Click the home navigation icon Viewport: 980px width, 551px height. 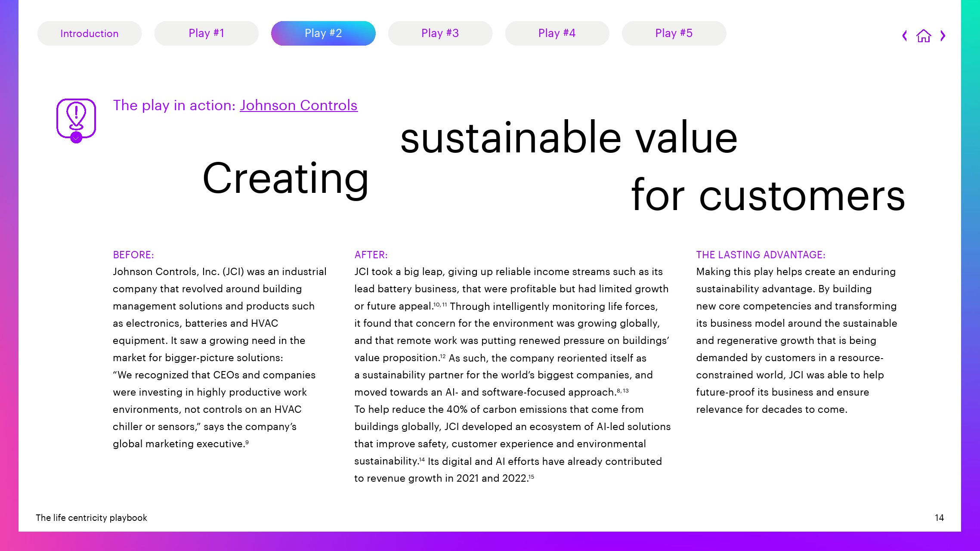924,36
